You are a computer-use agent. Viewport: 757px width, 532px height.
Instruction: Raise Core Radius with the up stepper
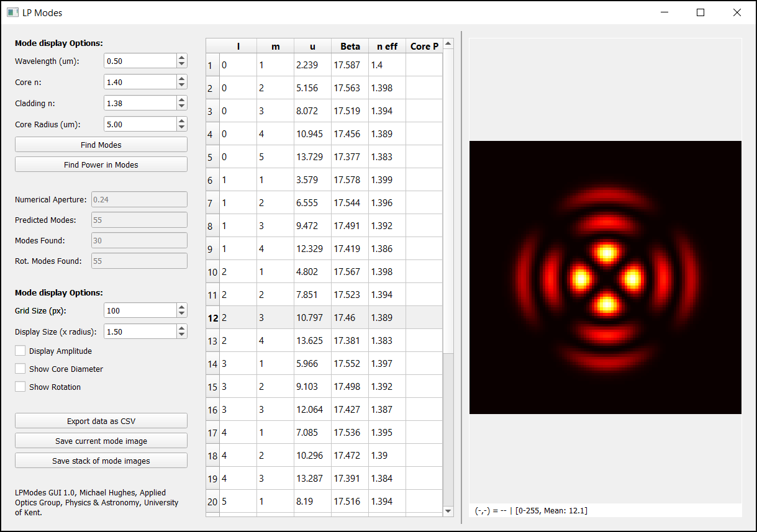[181, 120]
